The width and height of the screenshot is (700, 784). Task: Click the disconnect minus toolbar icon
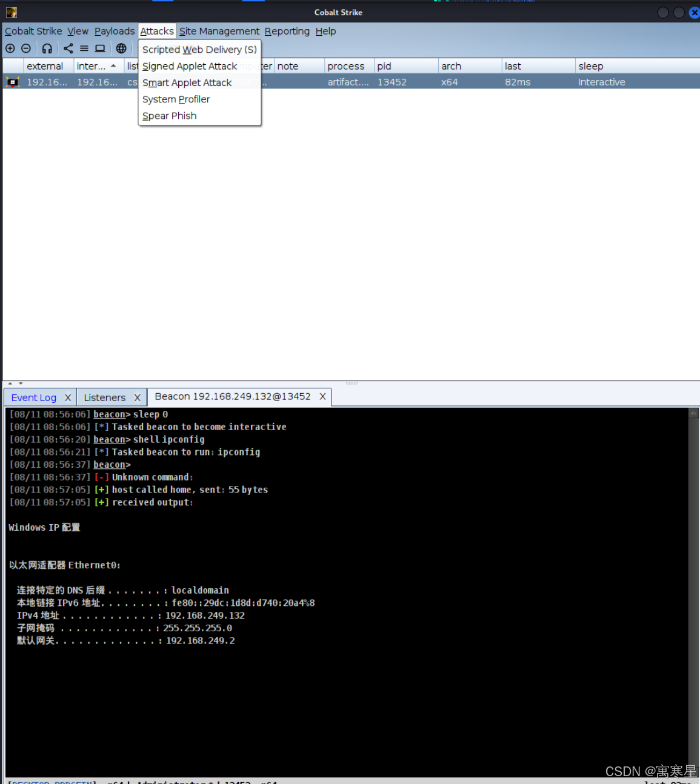(x=26, y=48)
